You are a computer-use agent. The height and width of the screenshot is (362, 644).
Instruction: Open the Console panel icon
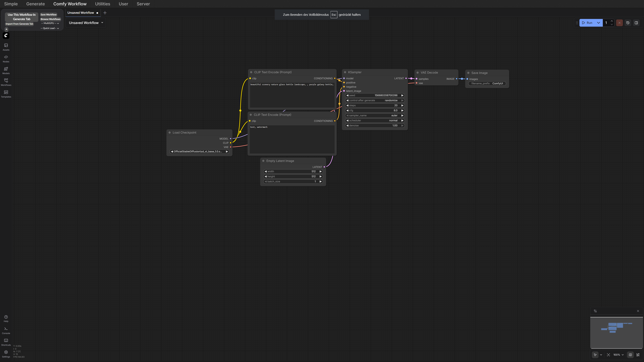6,330
